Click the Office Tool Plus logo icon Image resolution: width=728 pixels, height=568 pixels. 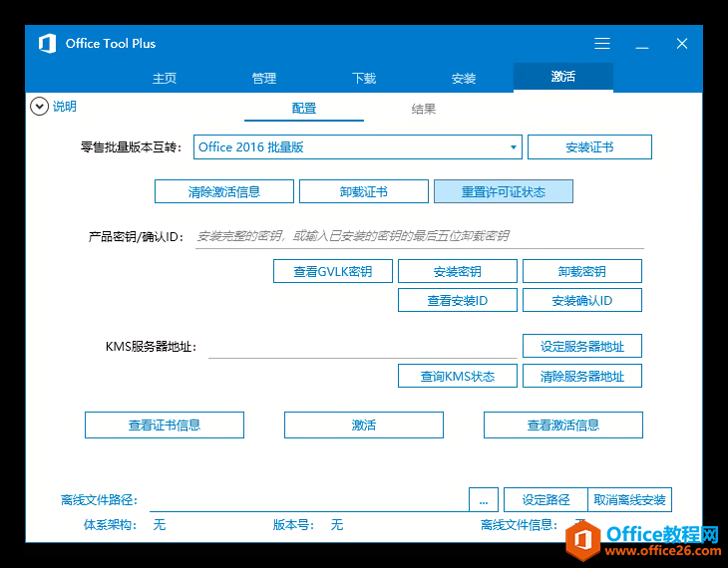(x=47, y=44)
